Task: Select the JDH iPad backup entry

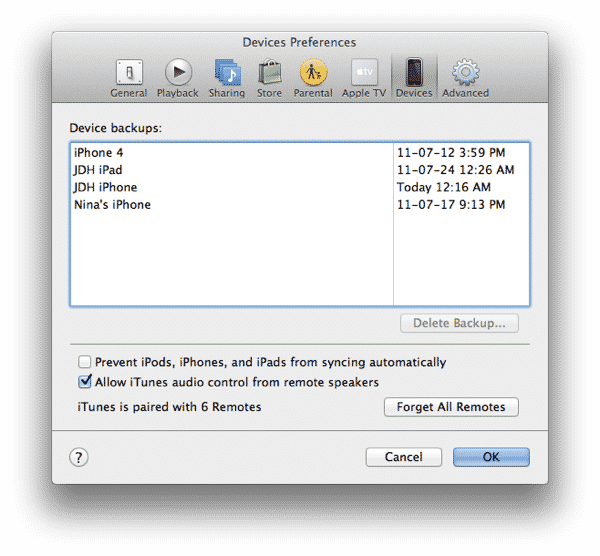Action: [x=98, y=170]
